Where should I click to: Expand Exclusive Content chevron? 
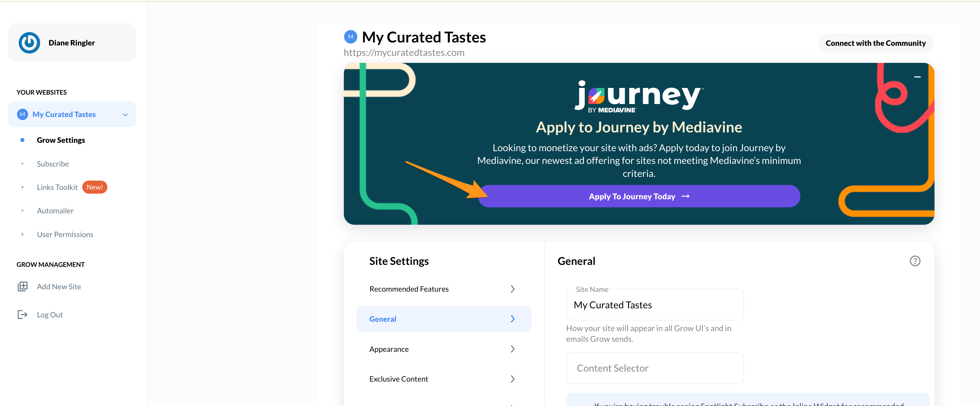512,379
